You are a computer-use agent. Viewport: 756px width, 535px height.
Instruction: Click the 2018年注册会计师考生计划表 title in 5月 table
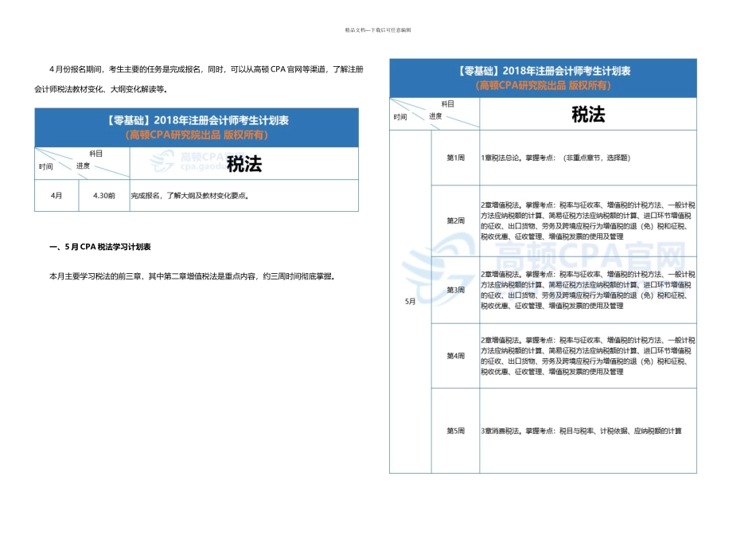(544, 71)
